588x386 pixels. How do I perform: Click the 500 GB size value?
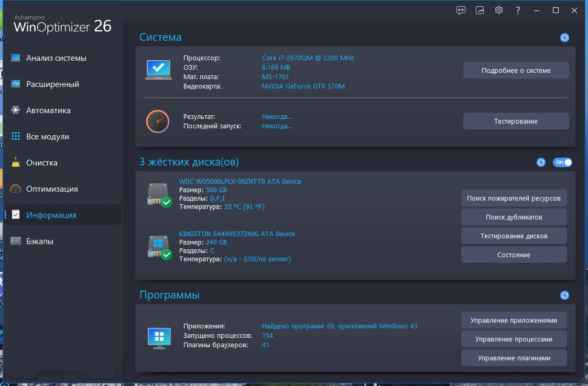pos(216,190)
